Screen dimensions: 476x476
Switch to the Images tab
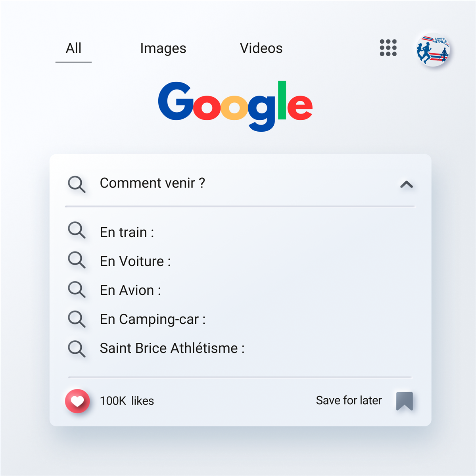pos(163,48)
